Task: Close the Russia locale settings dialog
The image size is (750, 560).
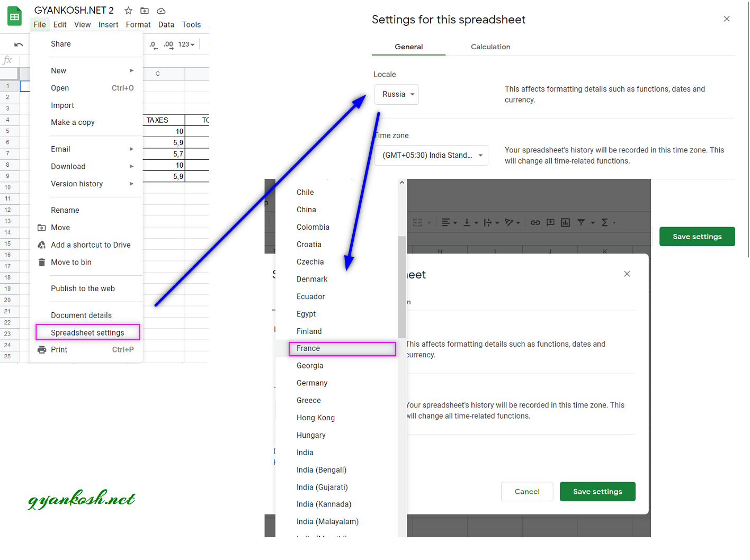Action: pos(727,19)
